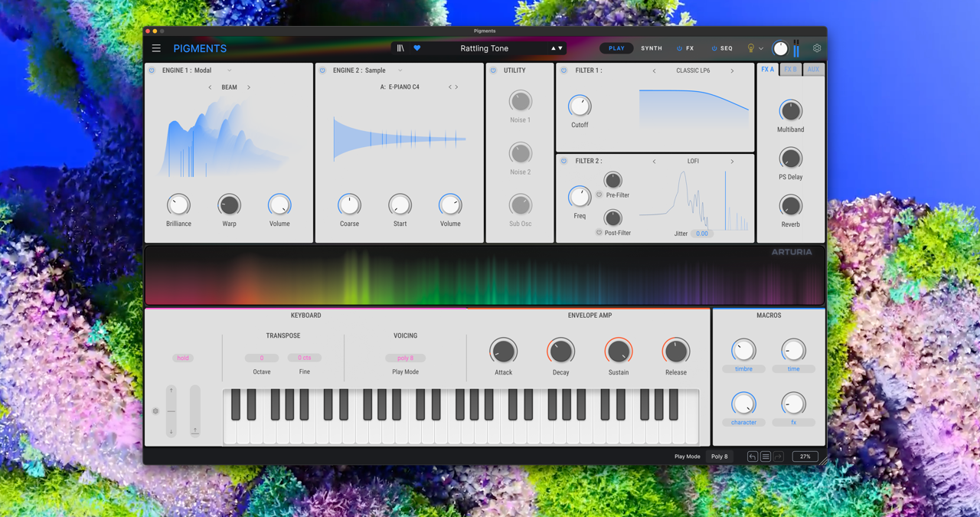
Task: Redo the last undone change
Action: click(x=778, y=456)
